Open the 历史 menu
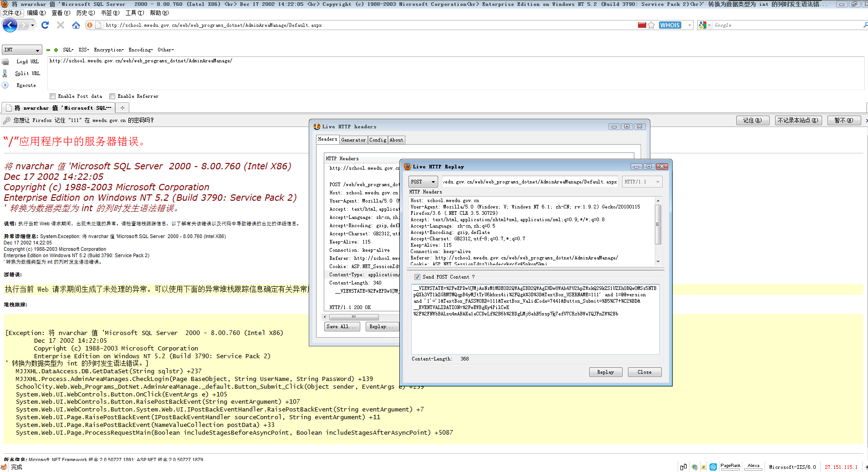The width and height of the screenshot is (868, 472). click(86, 13)
